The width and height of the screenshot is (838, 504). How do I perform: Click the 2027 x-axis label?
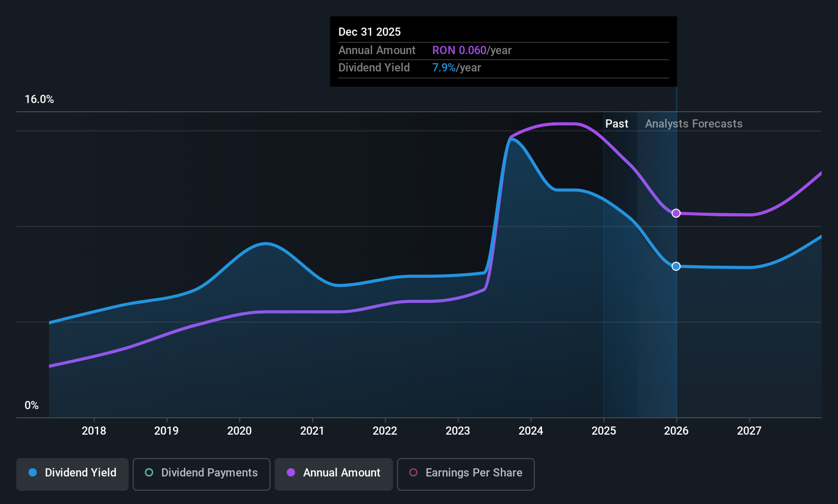[749, 431]
